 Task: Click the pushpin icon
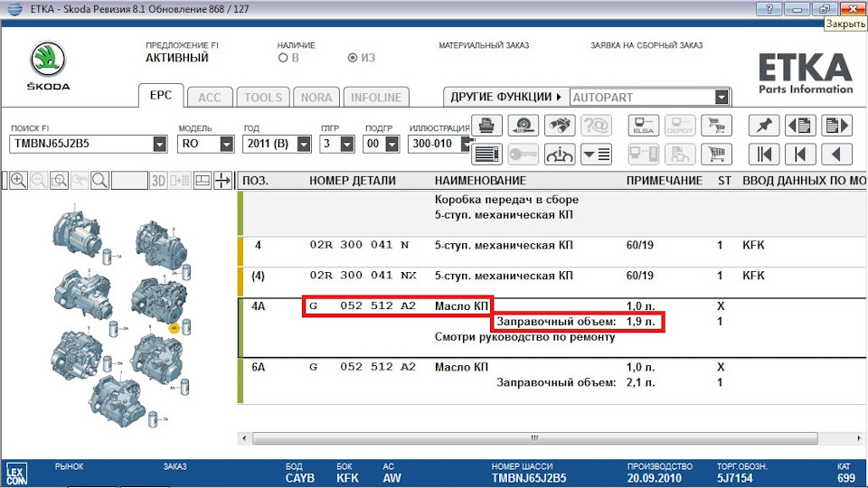coord(764,126)
